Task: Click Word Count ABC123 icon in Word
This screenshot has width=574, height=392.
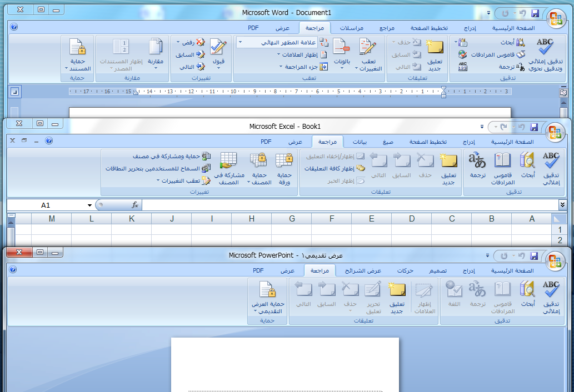Action: (x=463, y=67)
